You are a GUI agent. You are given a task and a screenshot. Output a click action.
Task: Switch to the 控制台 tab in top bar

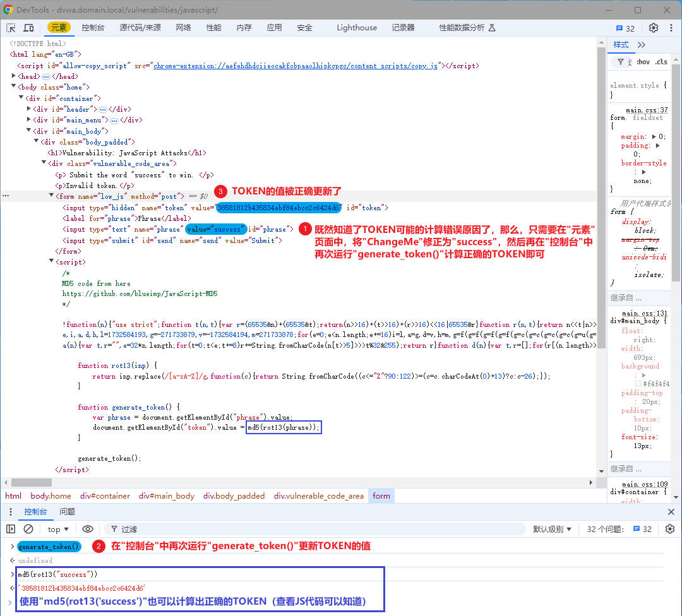coord(93,28)
